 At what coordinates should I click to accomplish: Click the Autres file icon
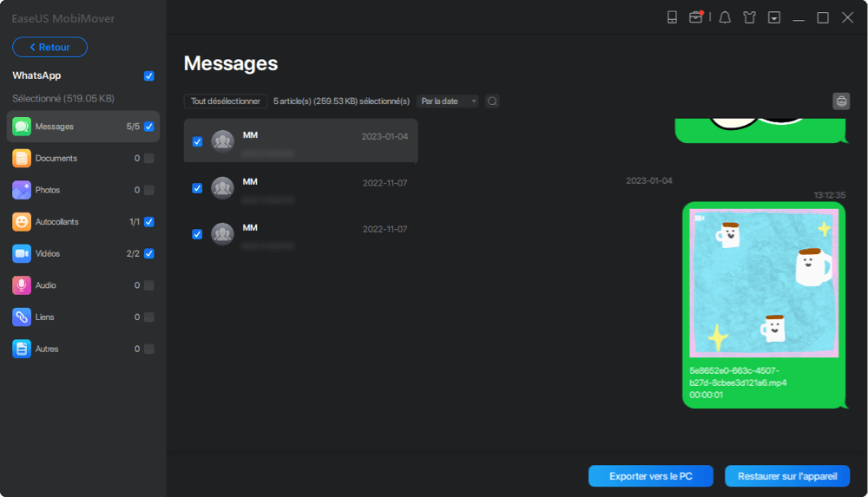tap(22, 350)
